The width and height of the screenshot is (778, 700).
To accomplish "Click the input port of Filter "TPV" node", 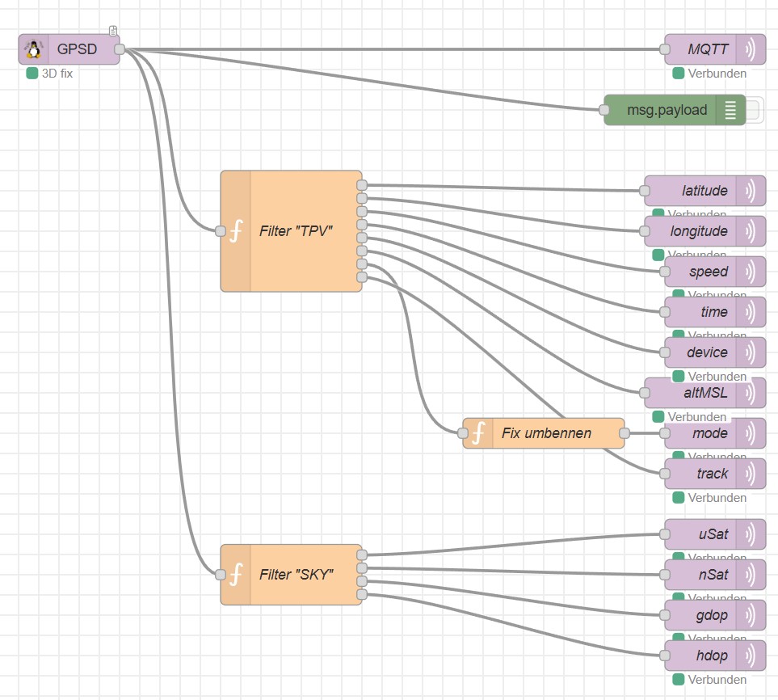I will click(x=221, y=231).
